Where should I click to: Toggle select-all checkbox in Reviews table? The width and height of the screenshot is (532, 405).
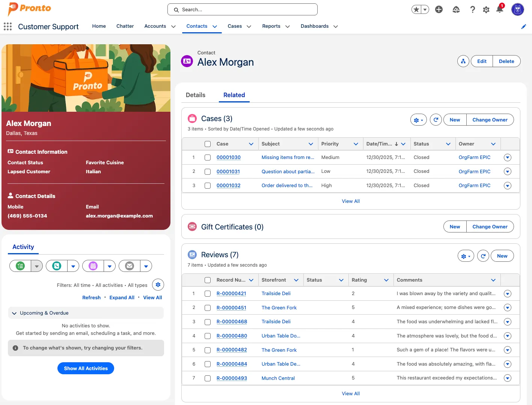pyautogui.click(x=208, y=280)
